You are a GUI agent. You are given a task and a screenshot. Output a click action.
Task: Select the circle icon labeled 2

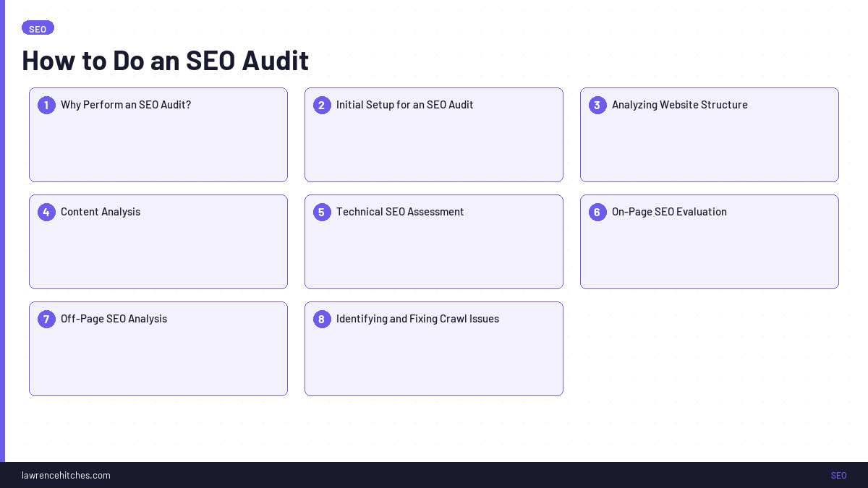[x=322, y=105]
